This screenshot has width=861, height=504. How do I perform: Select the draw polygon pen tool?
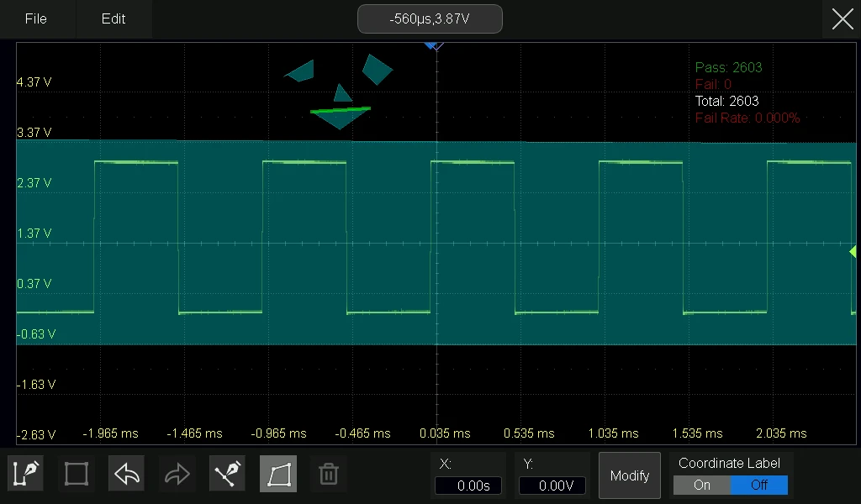click(25, 474)
